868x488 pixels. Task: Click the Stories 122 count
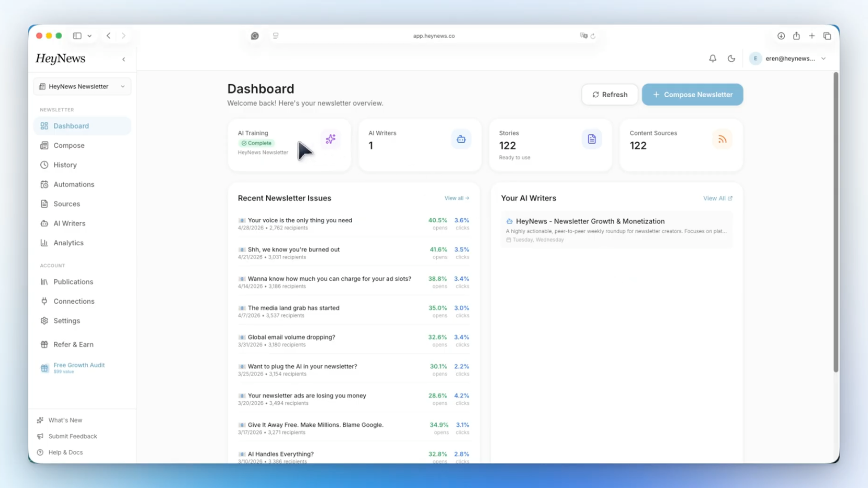pos(507,145)
